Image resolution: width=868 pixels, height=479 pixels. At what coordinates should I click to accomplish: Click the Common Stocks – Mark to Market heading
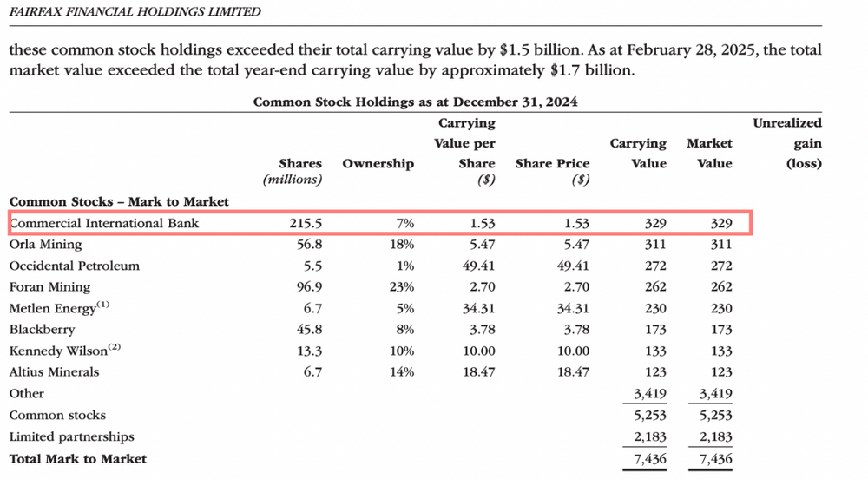tap(119, 202)
